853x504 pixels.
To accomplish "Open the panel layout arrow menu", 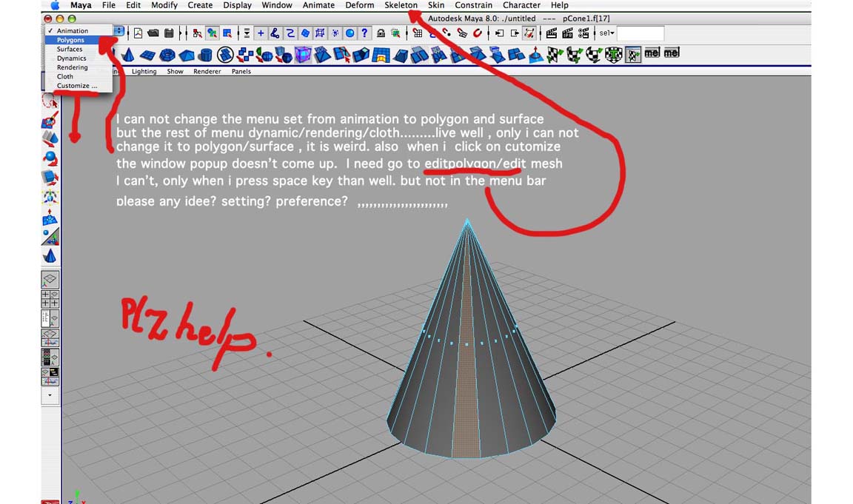I will [50, 395].
